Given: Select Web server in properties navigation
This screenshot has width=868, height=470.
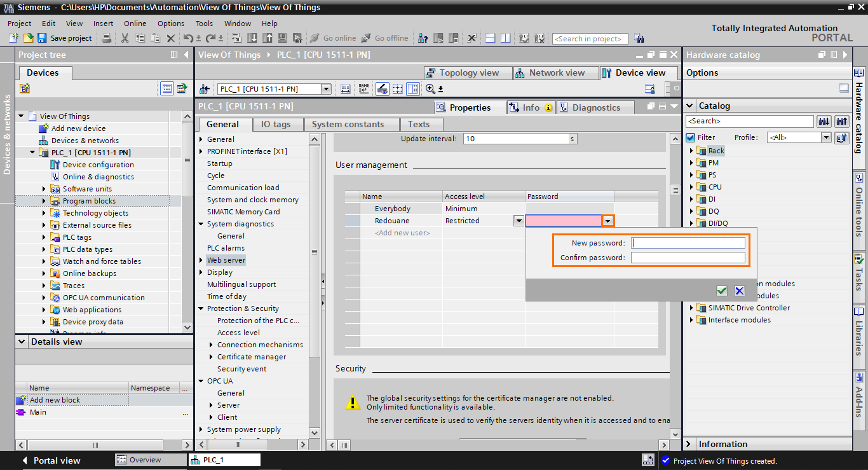Looking at the screenshot, I should point(226,260).
